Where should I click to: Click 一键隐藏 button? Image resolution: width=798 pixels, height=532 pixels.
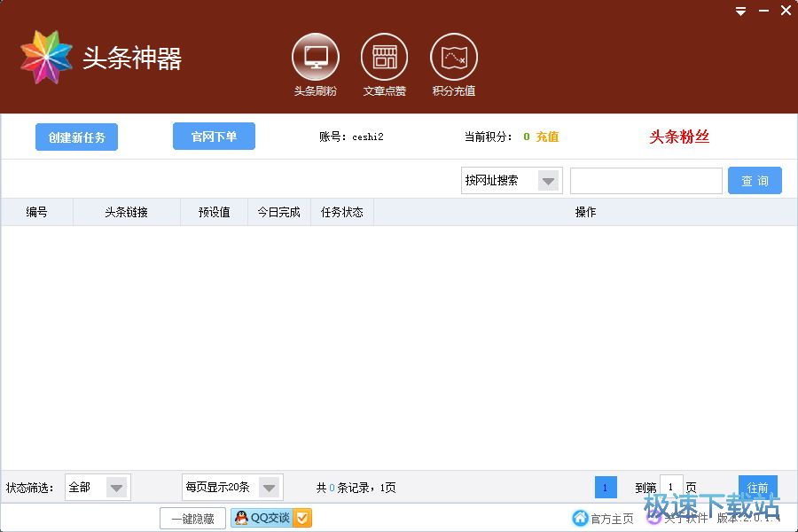(193, 519)
